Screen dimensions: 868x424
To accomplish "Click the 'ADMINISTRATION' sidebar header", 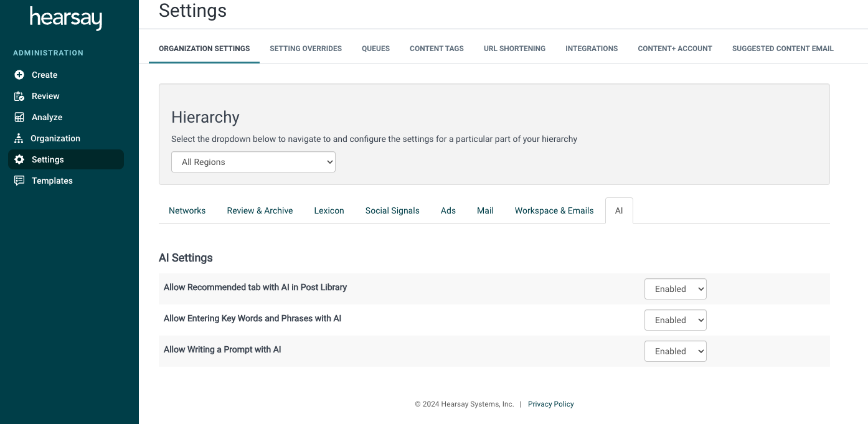I will click(x=48, y=53).
